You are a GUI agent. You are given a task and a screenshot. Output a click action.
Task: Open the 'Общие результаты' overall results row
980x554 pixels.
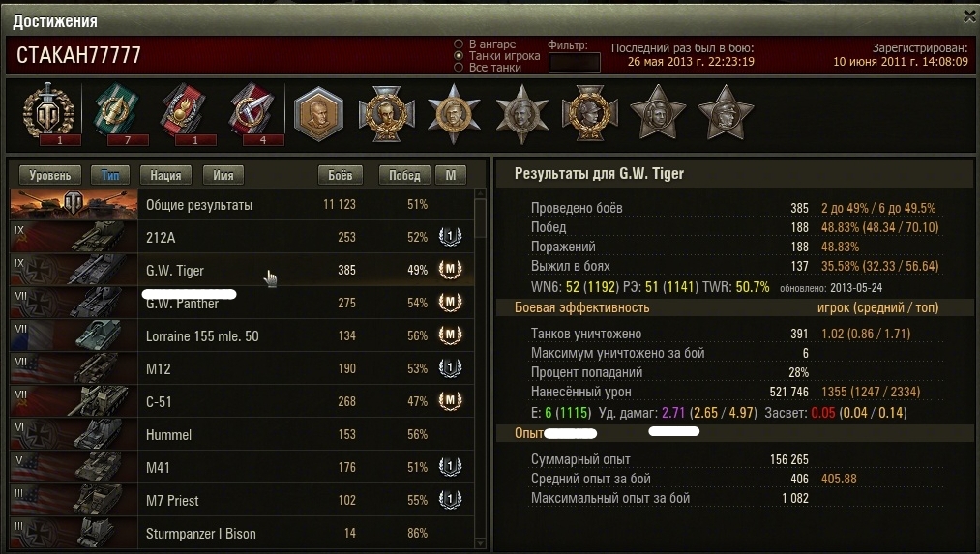coord(242,204)
